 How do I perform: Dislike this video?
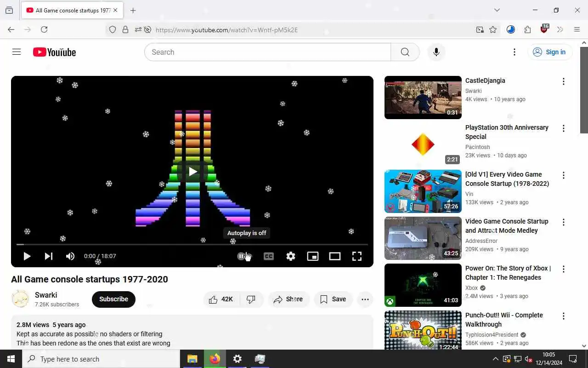251,299
